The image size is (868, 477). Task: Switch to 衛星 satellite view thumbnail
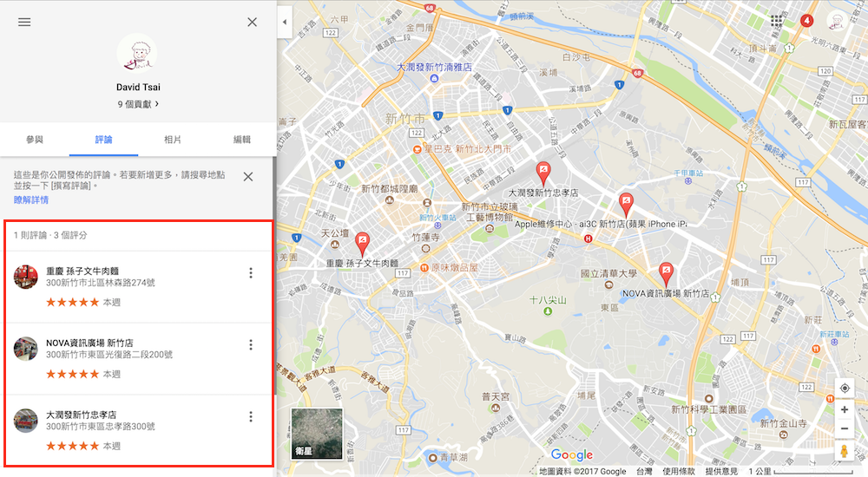[317, 434]
